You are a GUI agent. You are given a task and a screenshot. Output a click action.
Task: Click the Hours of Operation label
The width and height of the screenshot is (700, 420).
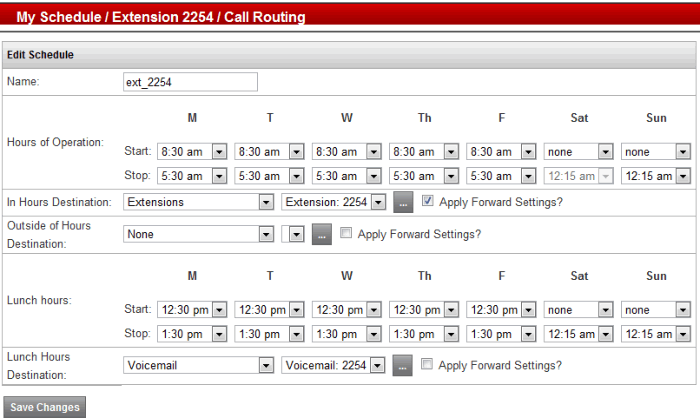tap(55, 142)
